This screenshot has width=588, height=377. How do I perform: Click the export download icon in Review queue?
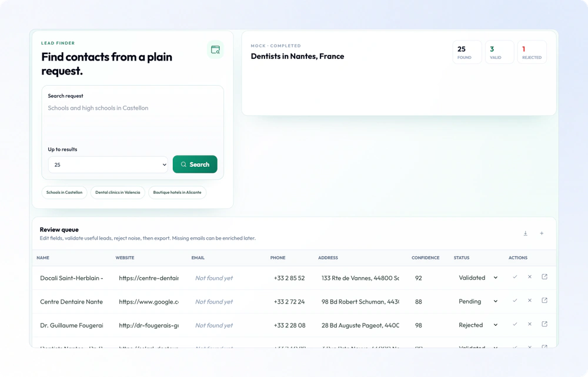(x=525, y=233)
